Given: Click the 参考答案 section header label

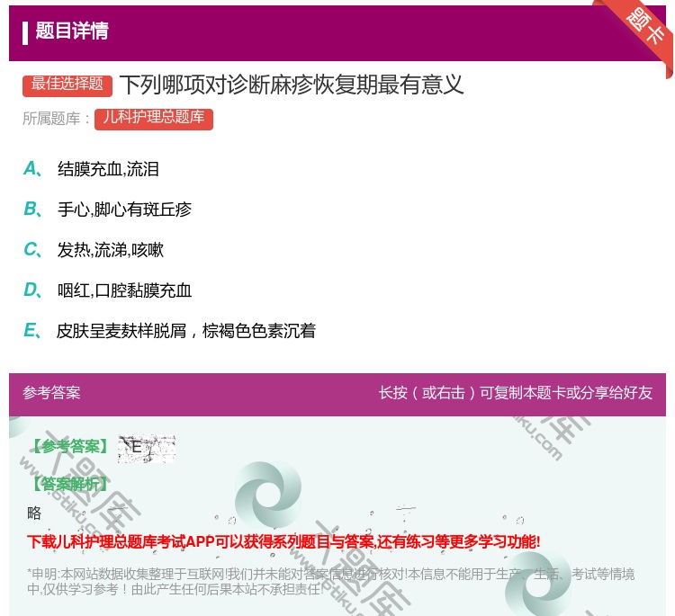Looking at the screenshot, I should pyautogui.click(x=51, y=393).
